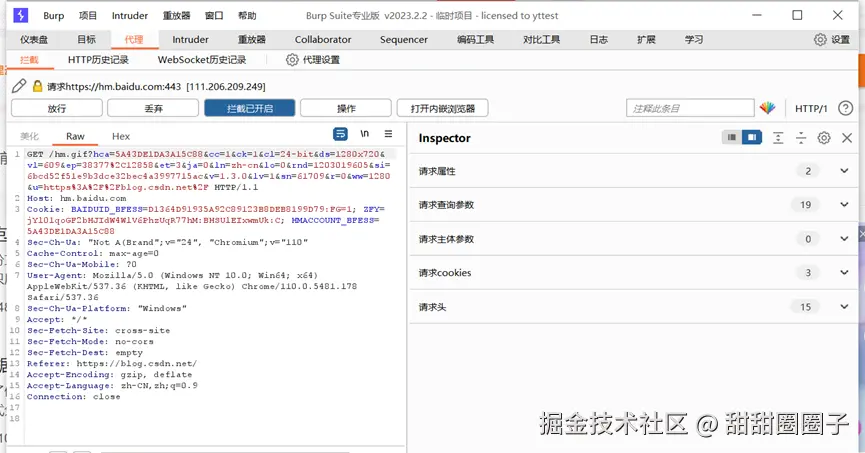The width and height of the screenshot is (865, 453).
Task: Switch to the 对比工具 tab
Action: coord(541,39)
